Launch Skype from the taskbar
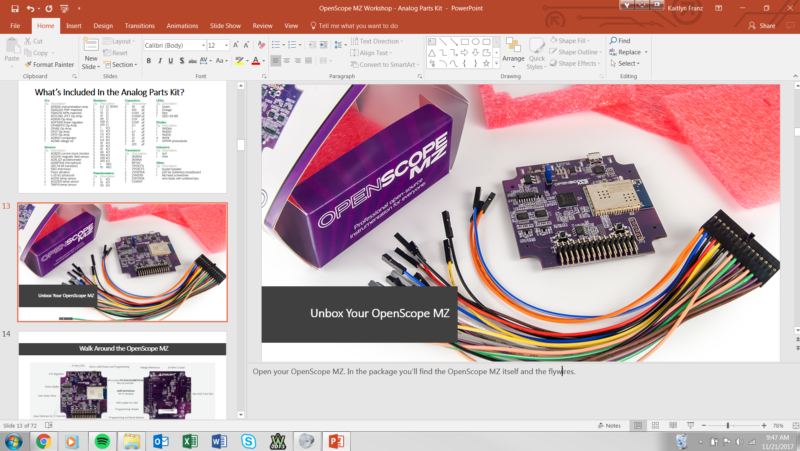The width and height of the screenshot is (800, 451). [x=248, y=441]
